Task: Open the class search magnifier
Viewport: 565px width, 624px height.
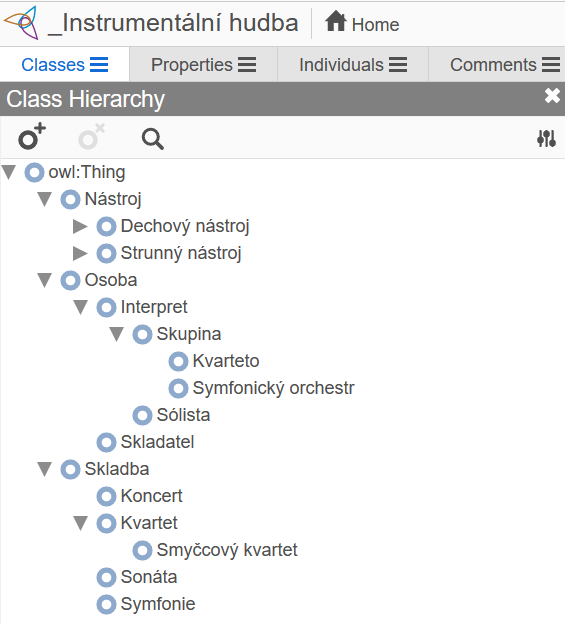Action: coord(152,139)
